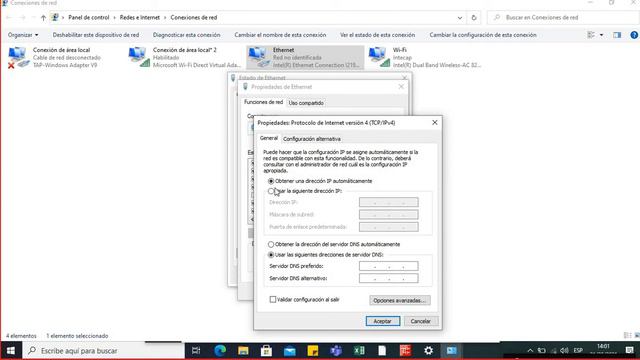The height and width of the screenshot is (360, 640).
Task: Open the Organizar dropdown menu
Action: coord(23,35)
